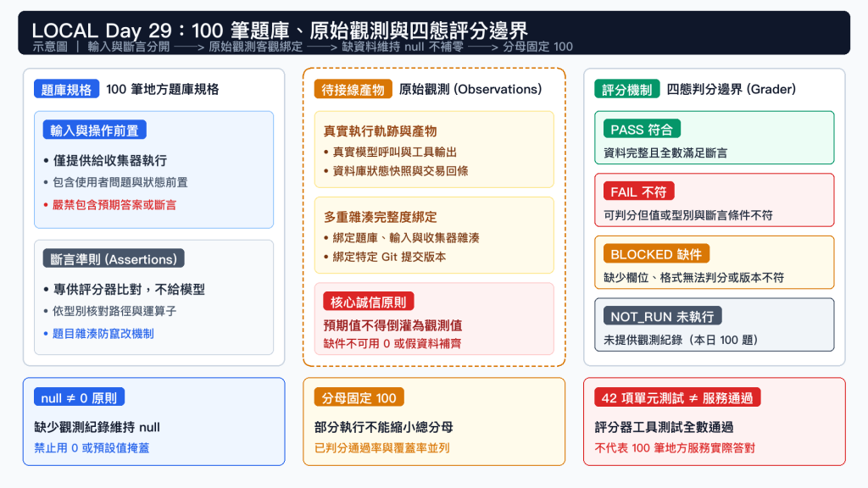
Task: Click the text '可判分但值或型別與斷言條件不符'
Action: pyautogui.click(x=687, y=215)
